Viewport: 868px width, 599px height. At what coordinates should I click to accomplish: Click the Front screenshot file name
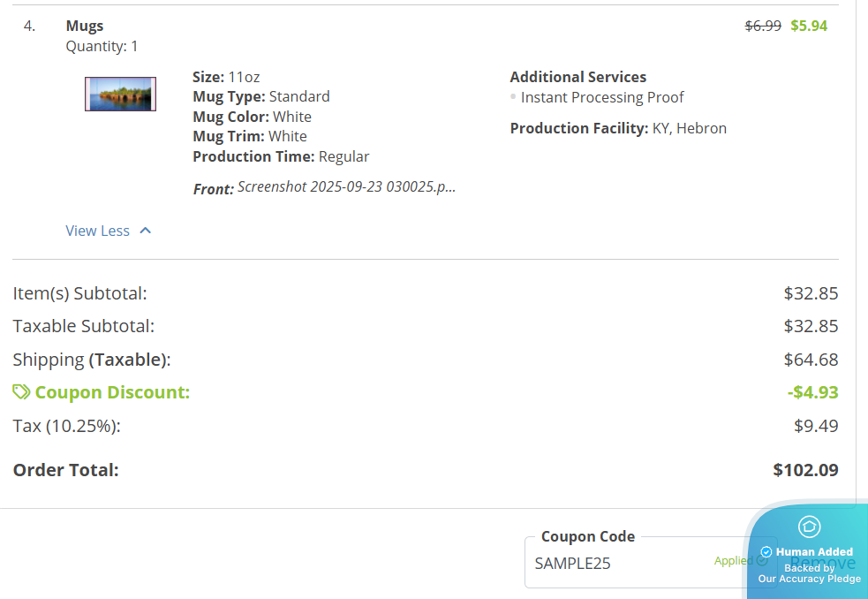(346, 187)
